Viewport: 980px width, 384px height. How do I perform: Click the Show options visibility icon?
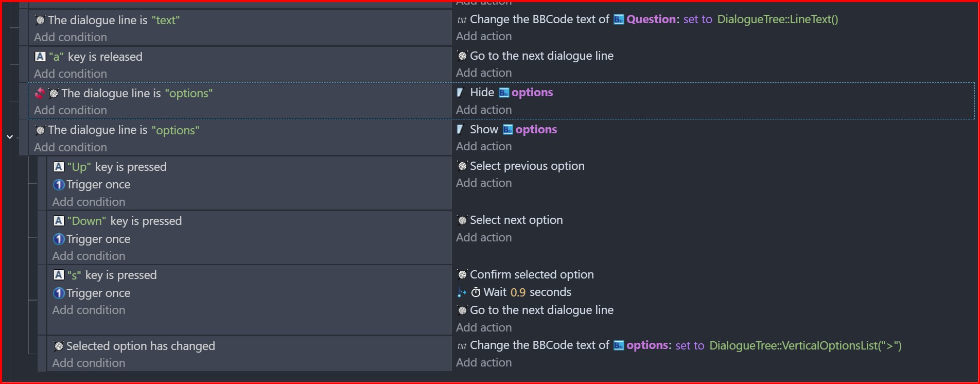pyautogui.click(x=460, y=129)
